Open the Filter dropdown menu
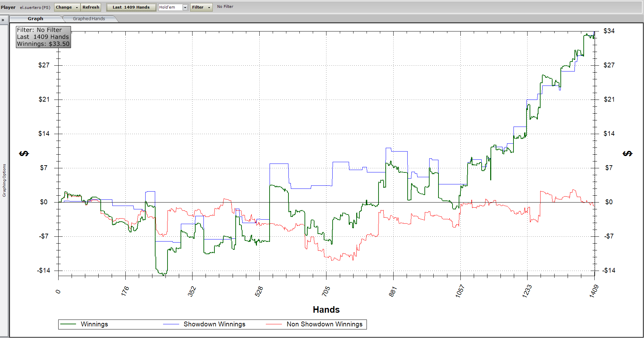644x338 pixels. tap(201, 7)
